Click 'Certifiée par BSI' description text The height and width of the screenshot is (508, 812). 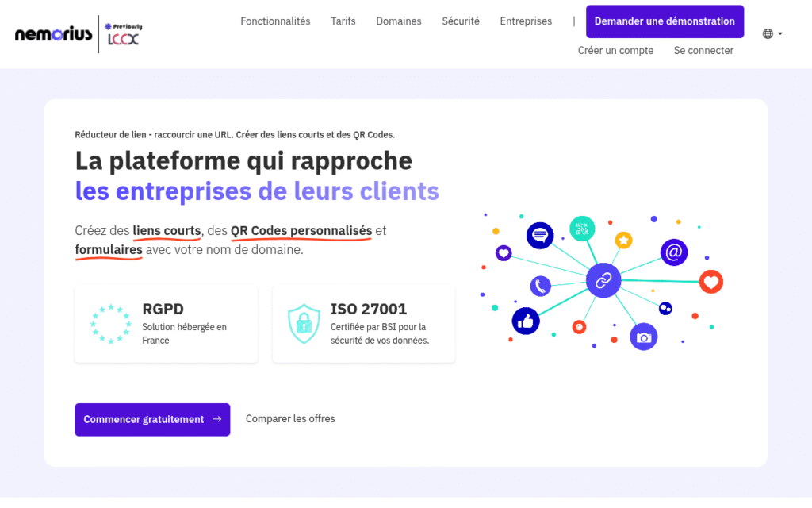(x=380, y=334)
